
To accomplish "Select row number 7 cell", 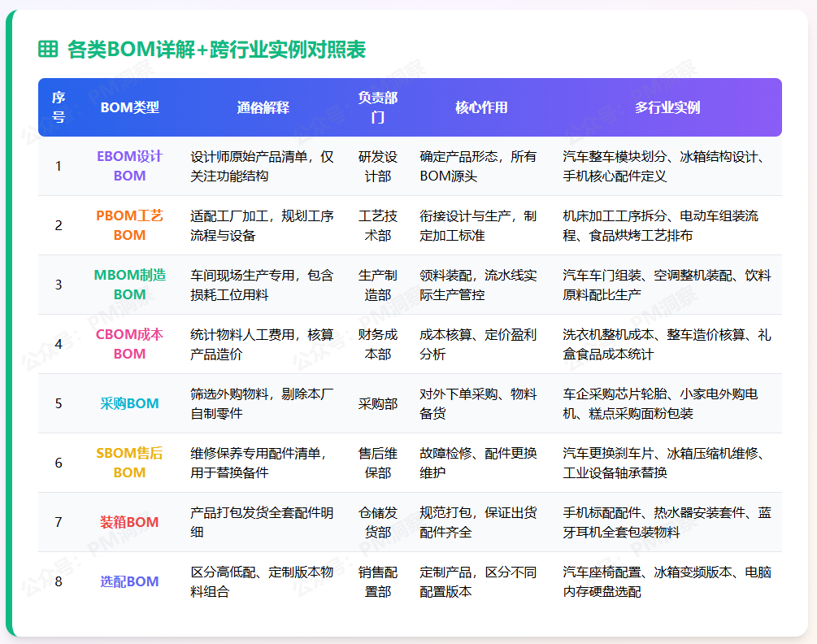I will [59, 522].
